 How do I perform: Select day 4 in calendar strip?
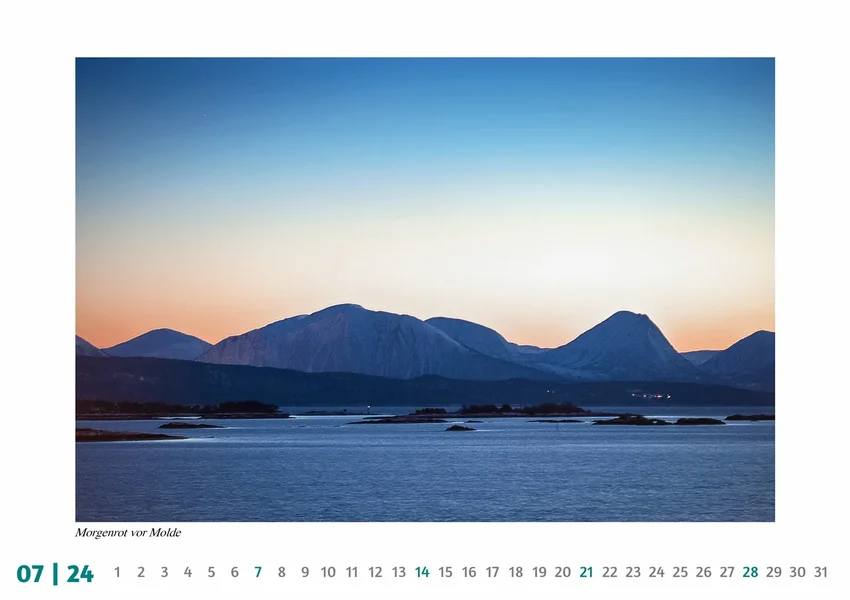pyautogui.click(x=188, y=572)
